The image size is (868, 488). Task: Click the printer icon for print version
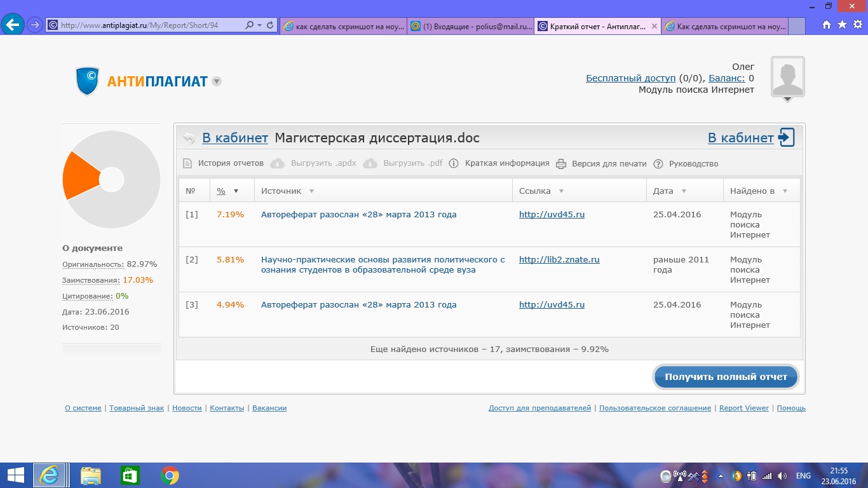tap(561, 163)
